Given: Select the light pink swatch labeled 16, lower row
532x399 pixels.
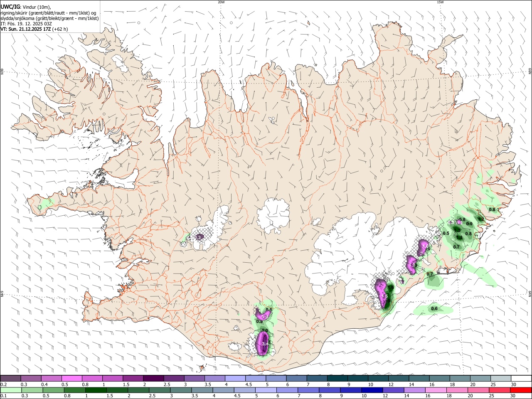Looking at the screenshot, I should (x=436, y=390).
